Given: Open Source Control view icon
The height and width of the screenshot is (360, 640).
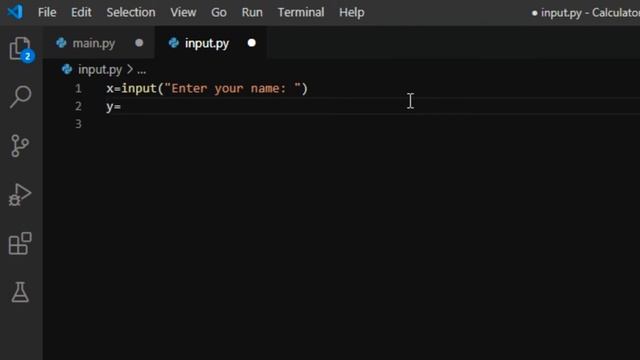Looking at the screenshot, I should click(20, 146).
